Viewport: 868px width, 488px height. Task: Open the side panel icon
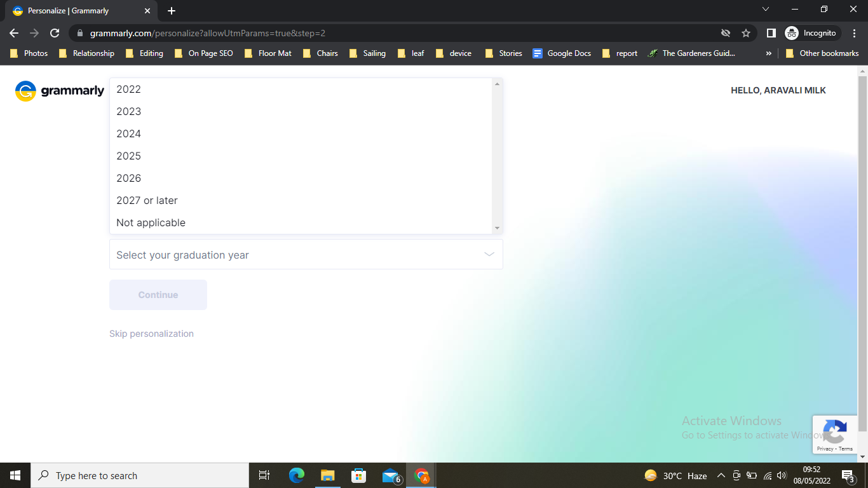pos(771,33)
